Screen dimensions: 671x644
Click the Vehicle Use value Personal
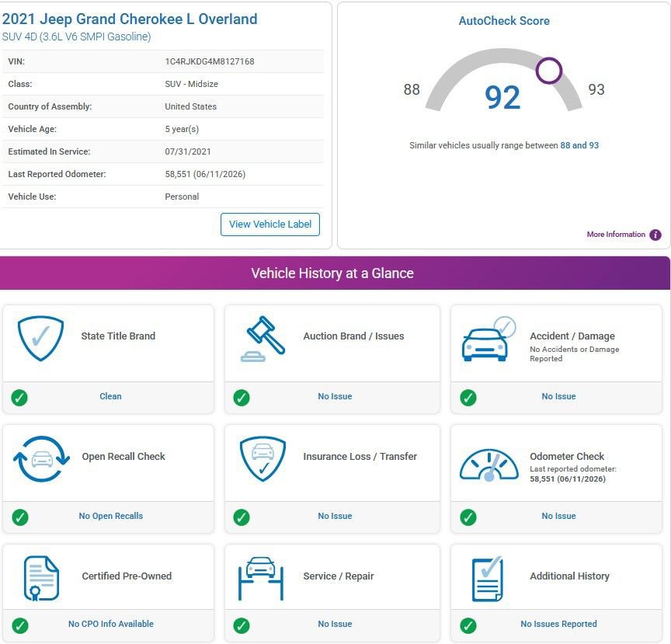tap(182, 197)
